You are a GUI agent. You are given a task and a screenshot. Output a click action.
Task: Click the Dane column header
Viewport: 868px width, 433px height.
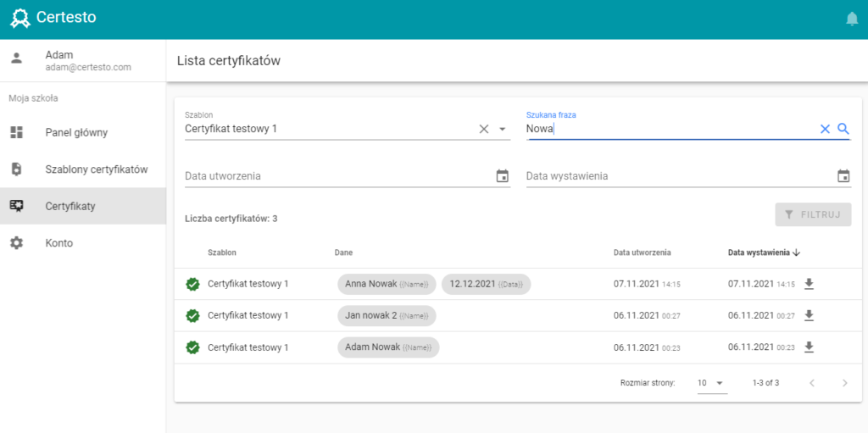tap(344, 253)
